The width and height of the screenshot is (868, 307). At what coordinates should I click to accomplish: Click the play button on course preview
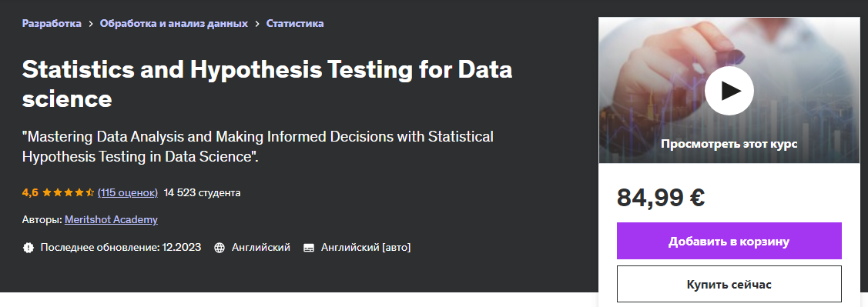pyautogui.click(x=729, y=91)
